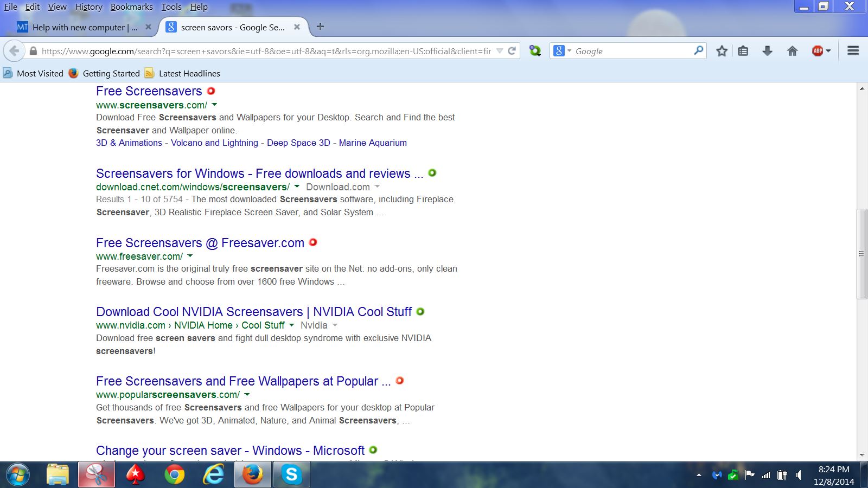Viewport: 868px width, 488px height.
Task: Open the History menu
Action: tap(88, 7)
